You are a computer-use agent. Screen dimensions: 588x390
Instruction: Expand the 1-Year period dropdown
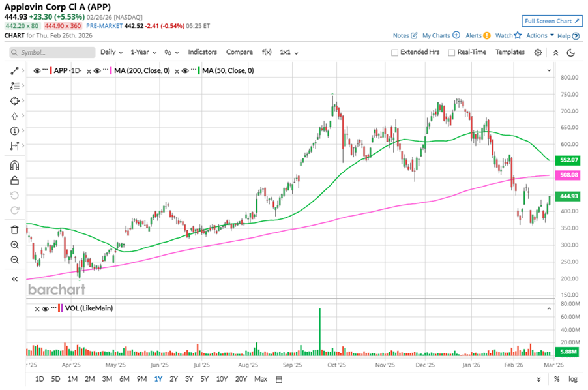tap(143, 52)
